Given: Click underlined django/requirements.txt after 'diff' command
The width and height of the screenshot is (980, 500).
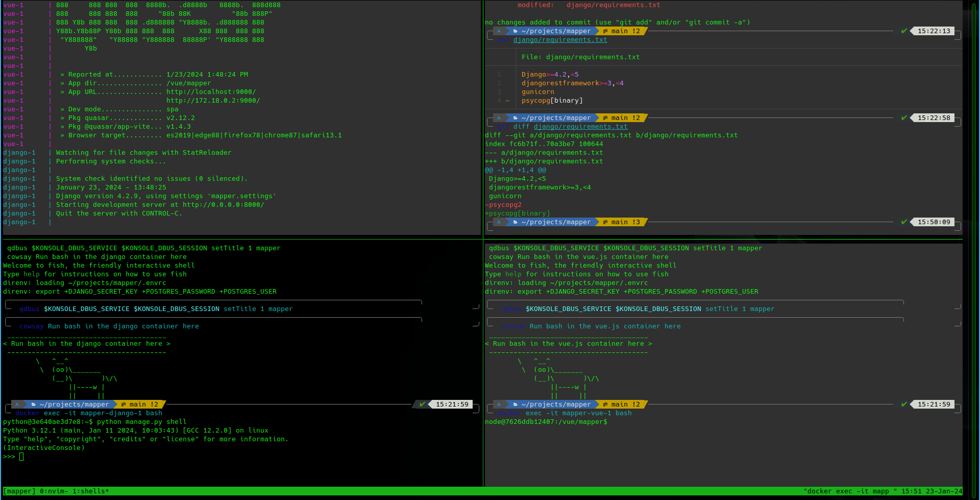Looking at the screenshot, I should coord(581,127).
